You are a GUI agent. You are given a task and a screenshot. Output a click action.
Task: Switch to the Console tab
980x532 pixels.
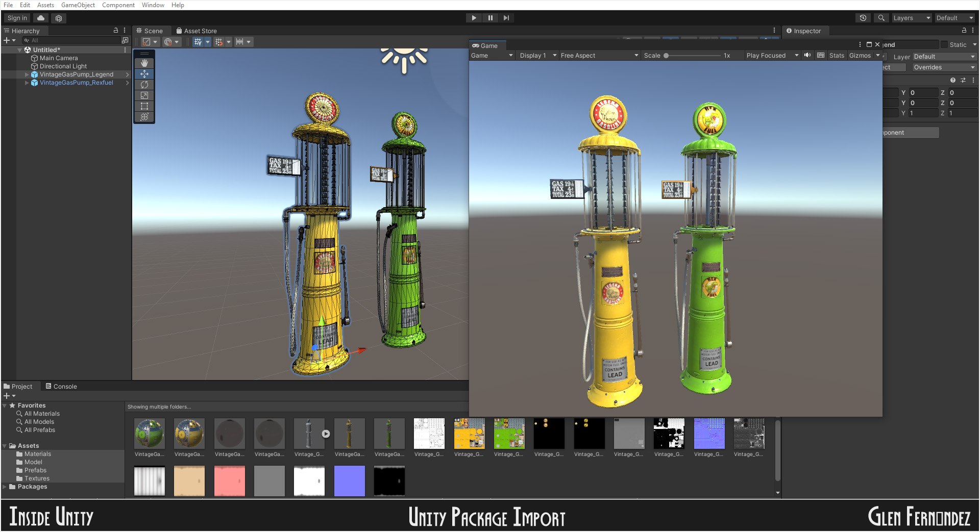[x=61, y=386]
